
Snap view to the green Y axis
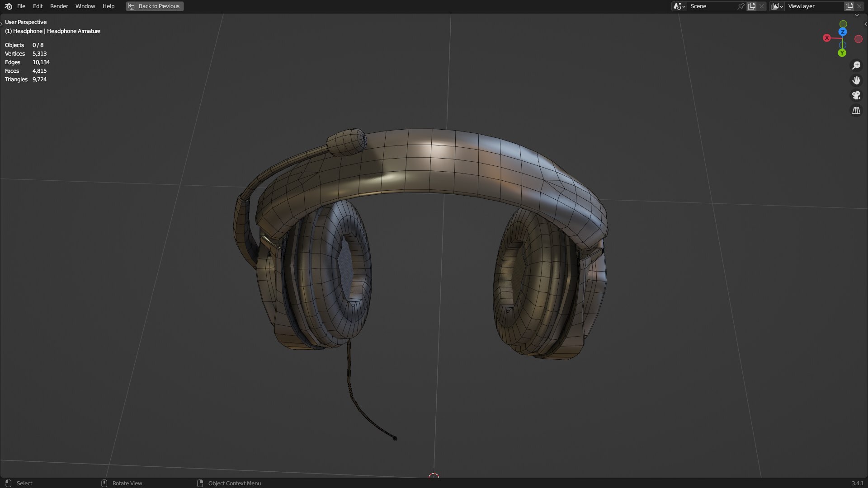click(842, 53)
